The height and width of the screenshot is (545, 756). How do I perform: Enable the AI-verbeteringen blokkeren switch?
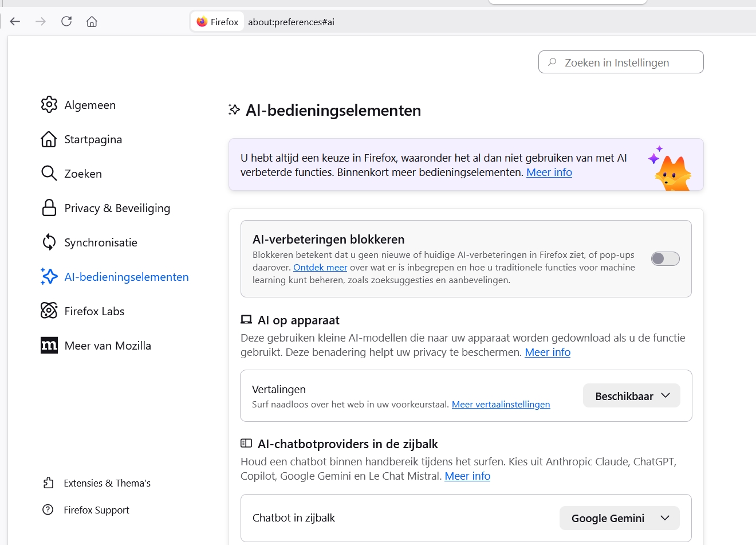point(665,258)
